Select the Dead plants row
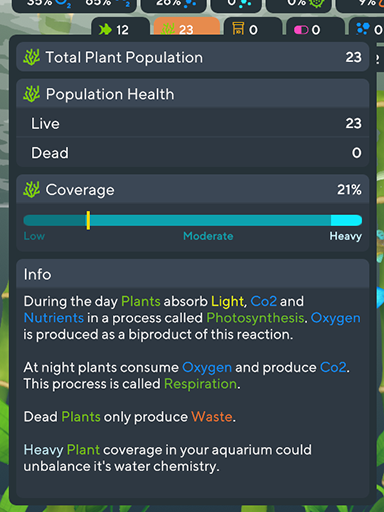 [193, 153]
